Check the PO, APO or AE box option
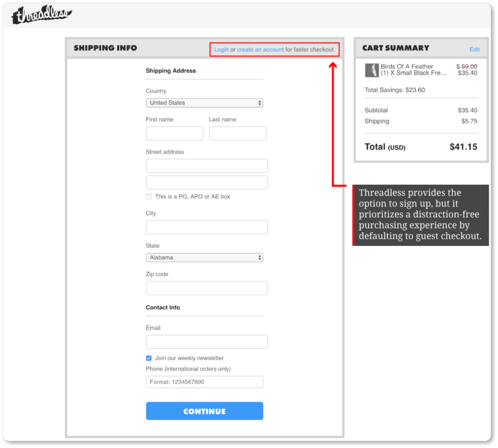 [149, 197]
